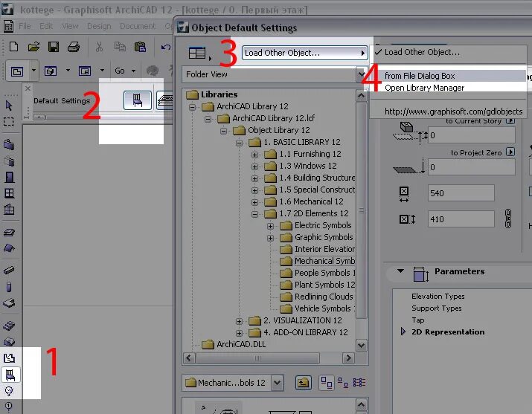The width and height of the screenshot is (532, 414).
Task: Select the Marquee tool in toolbox
Action: (9, 122)
